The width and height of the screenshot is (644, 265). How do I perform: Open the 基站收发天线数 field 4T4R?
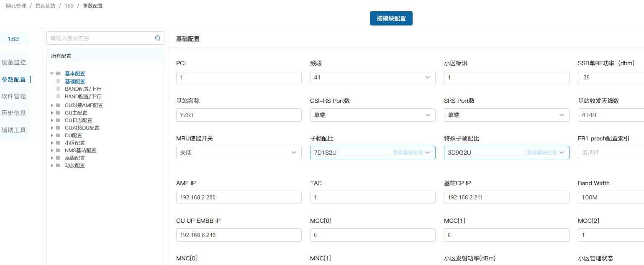click(x=611, y=115)
